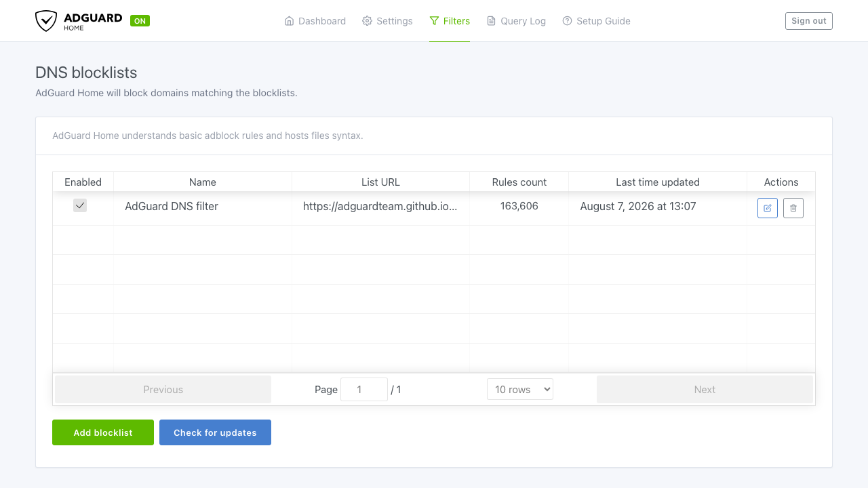Disable the AdGuard DNS filter checkbox

pyautogui.click(x=80, y=205)
